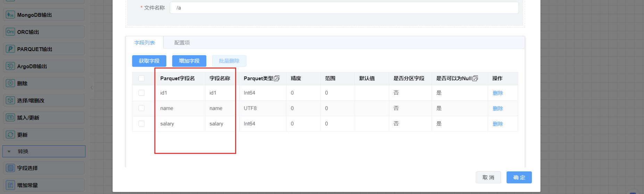Click 删除 link for name row
644x194 pixels.
point(497,108)
